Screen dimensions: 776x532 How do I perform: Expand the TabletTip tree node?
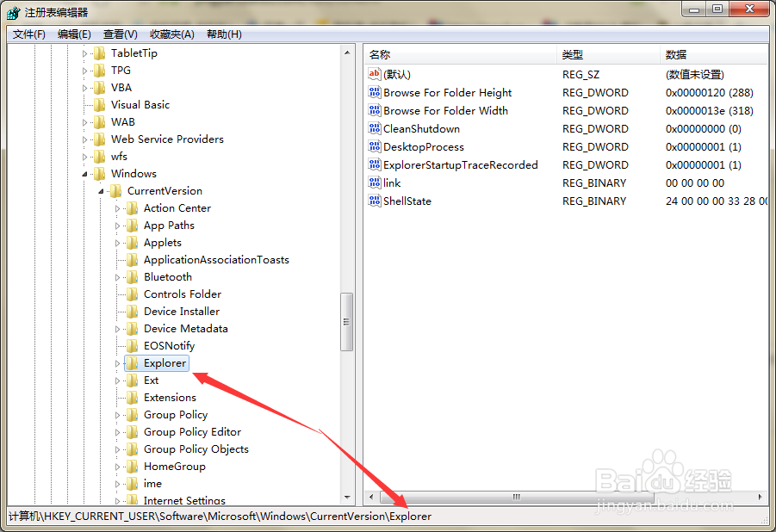click(84, 53)
